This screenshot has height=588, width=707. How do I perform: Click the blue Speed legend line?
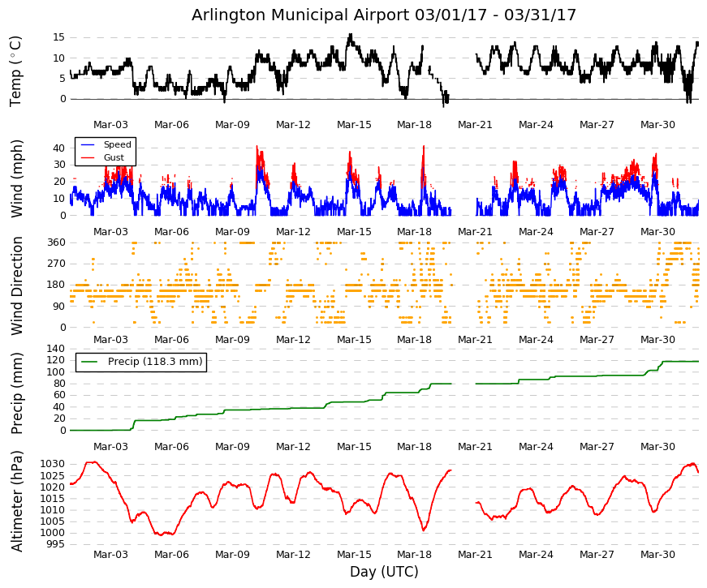87,144
